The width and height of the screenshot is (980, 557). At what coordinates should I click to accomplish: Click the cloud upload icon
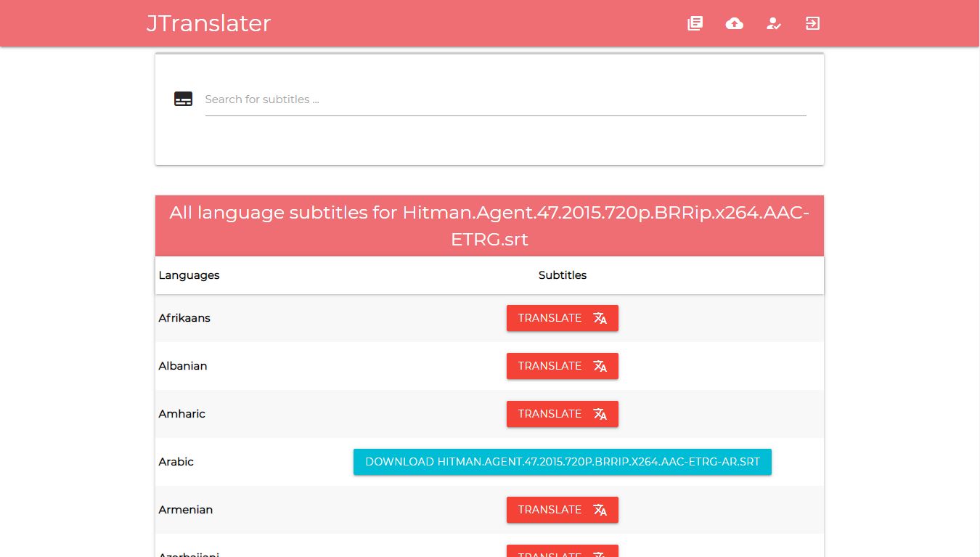(735, 23)
